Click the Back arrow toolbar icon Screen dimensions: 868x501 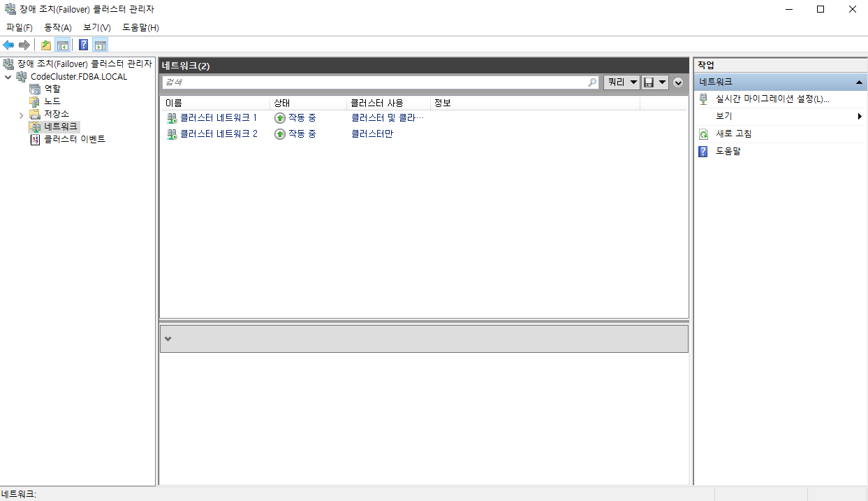click(8, 45)
